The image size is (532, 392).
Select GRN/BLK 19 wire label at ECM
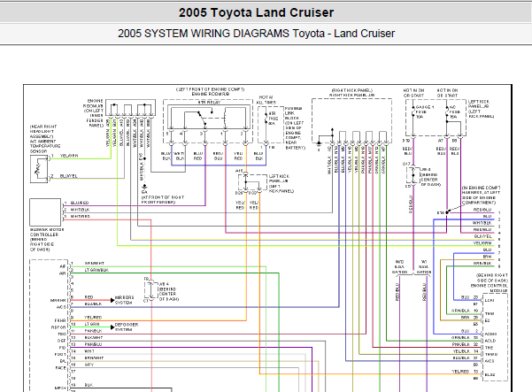465,311
